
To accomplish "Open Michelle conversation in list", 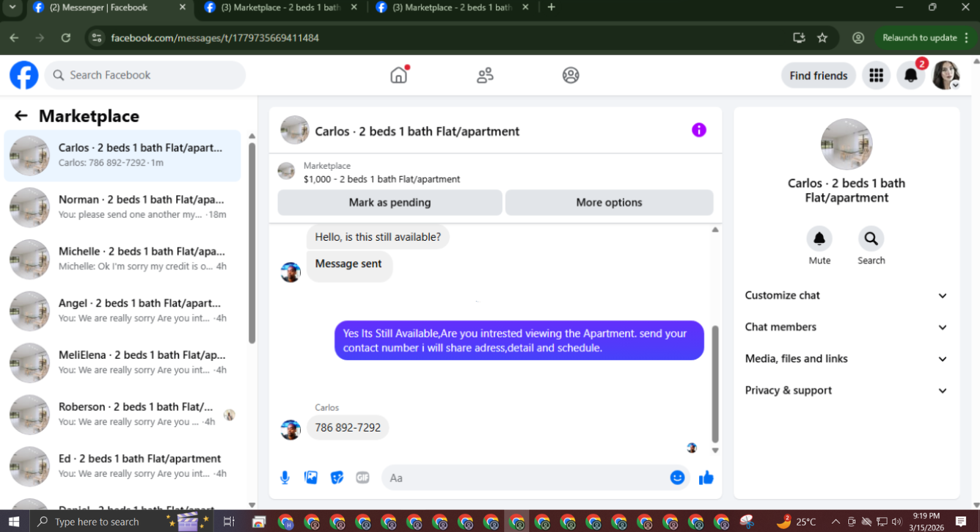I will [122, 259].
